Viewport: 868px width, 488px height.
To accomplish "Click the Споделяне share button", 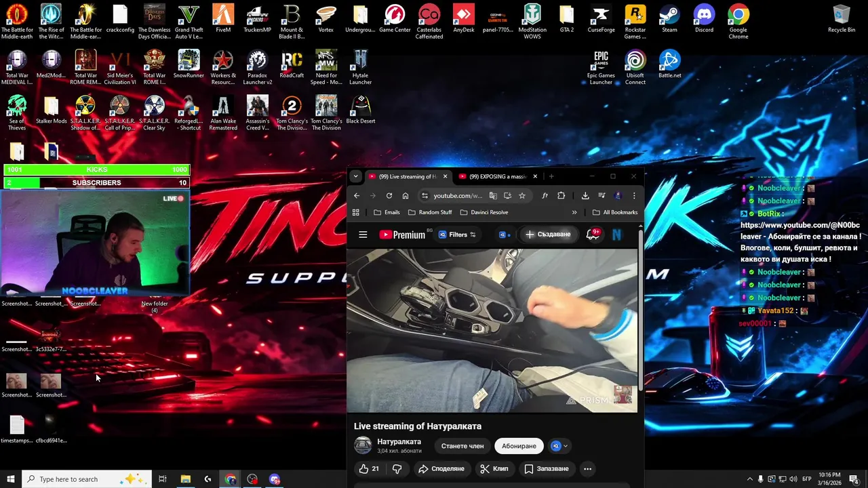I will (441, 469).
